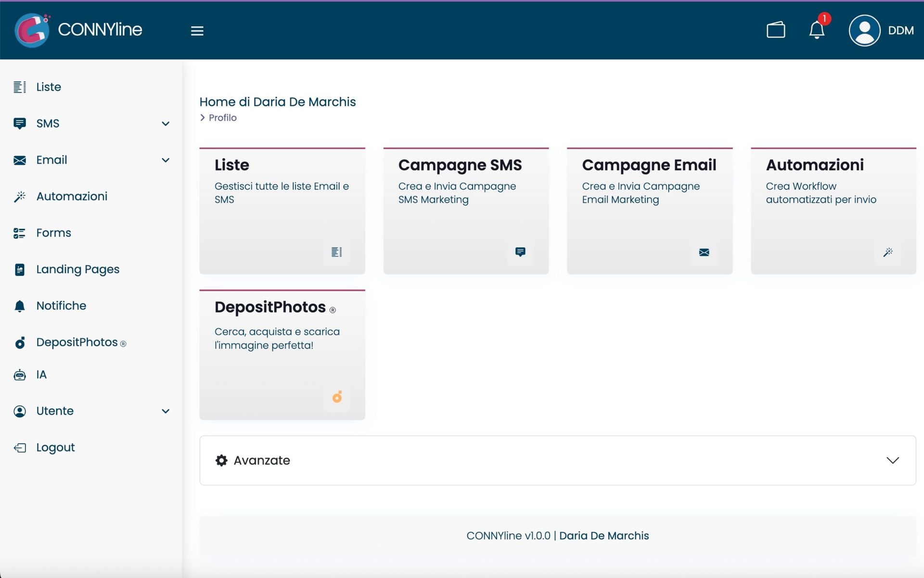The width and height of the screenshot is (924, 578).
Task: Click the email envelope icon on Campagne Email card
Action: [704, 252]
